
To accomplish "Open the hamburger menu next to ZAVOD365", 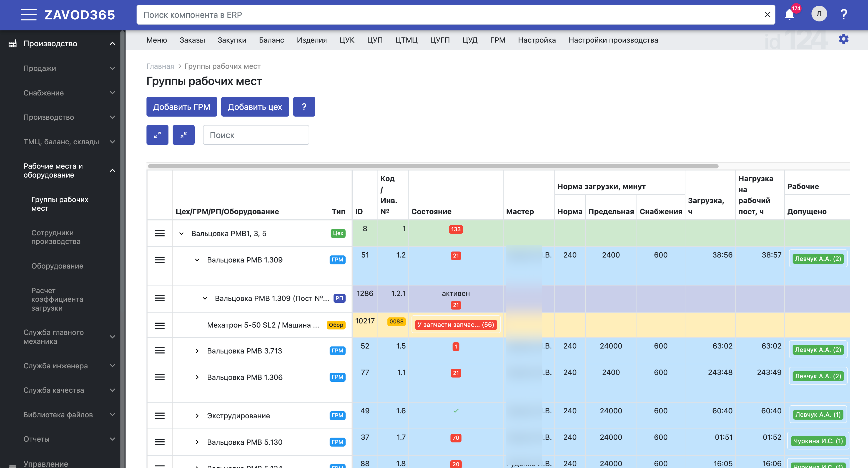I will [28, 15].
